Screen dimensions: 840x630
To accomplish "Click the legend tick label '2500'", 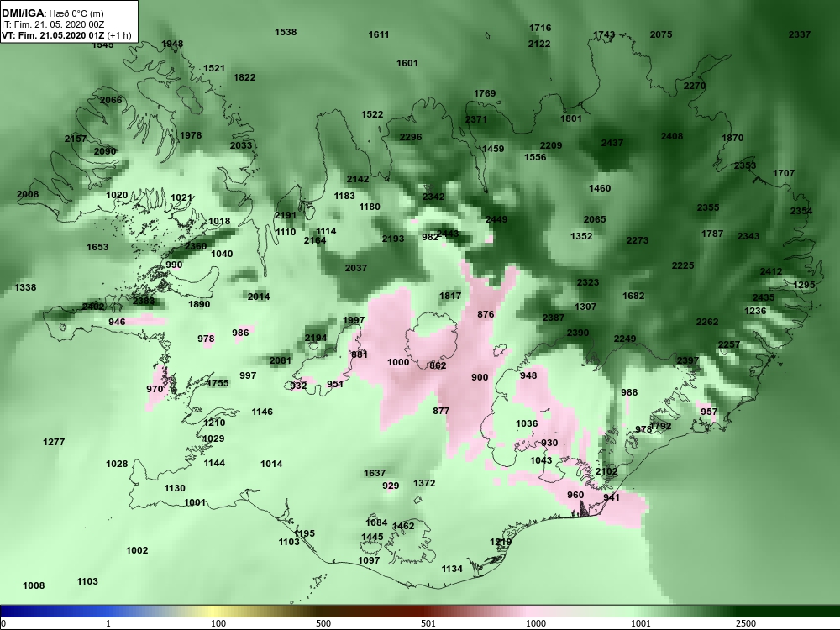I will 746,624.
